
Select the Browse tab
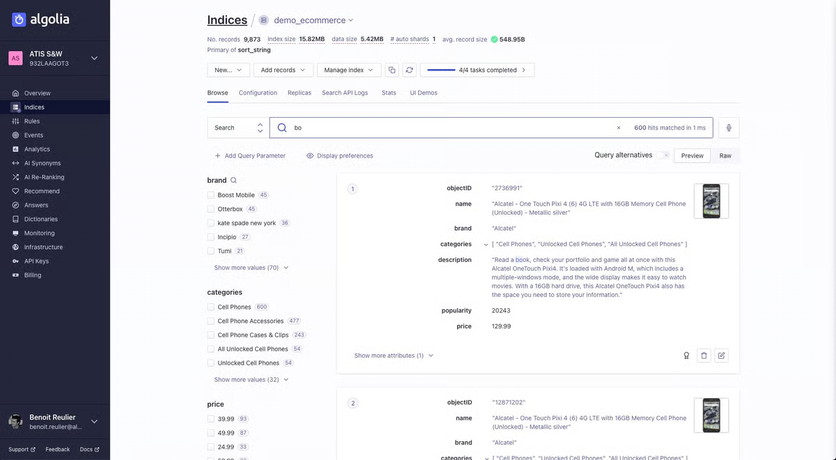[x=218, y=93]
